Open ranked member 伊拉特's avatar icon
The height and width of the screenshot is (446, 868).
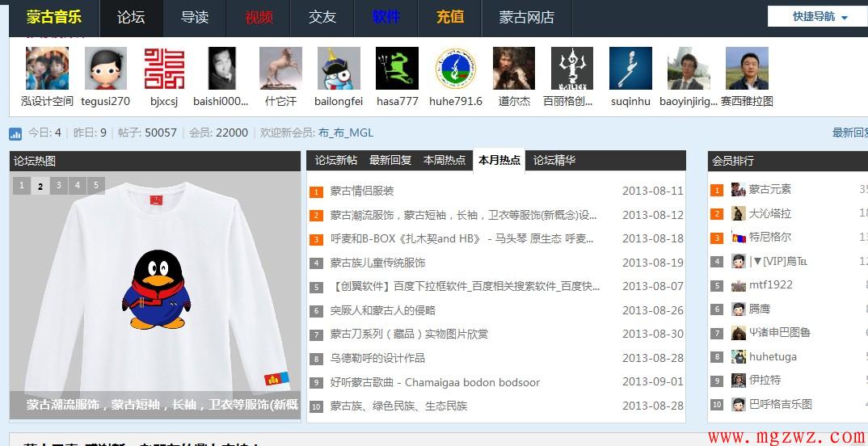click(x=738, y=381)
